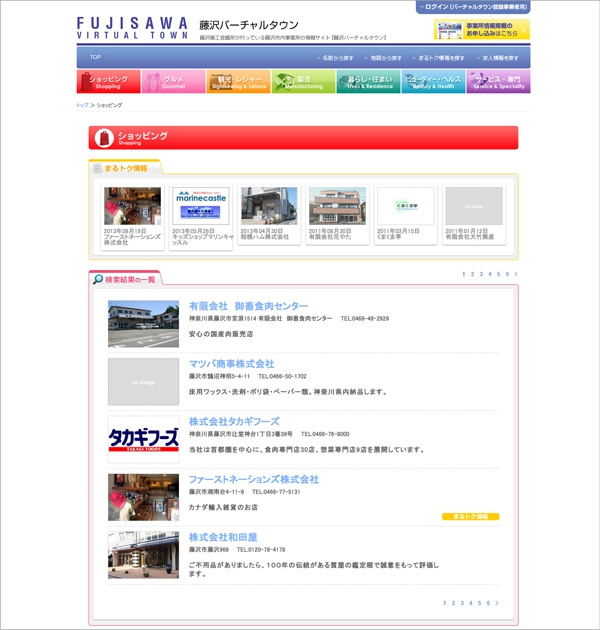
Task: Select the Sightseeing & Leisure category
Action: coord(238,82)
